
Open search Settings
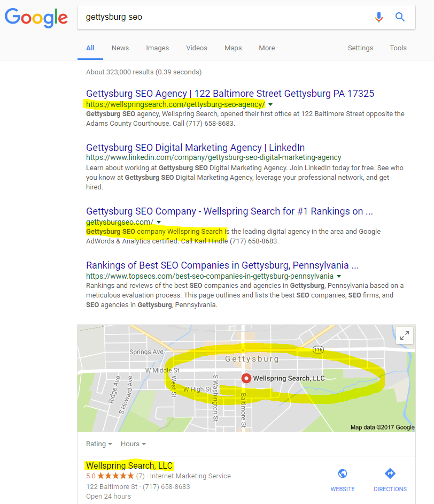360,48
